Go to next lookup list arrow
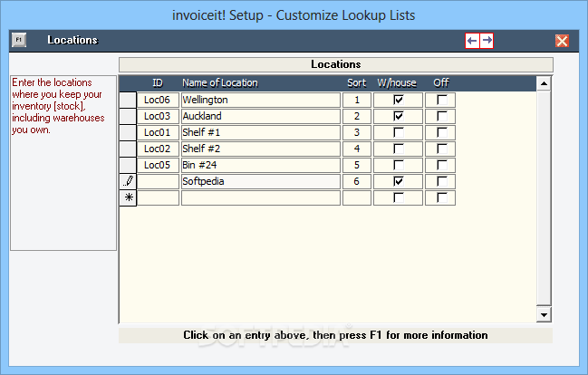588x375 pixels. [x=487, y=41]
